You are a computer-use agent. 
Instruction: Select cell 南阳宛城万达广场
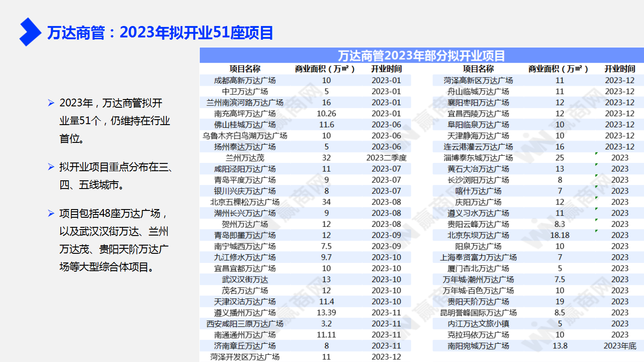point(478,346)
